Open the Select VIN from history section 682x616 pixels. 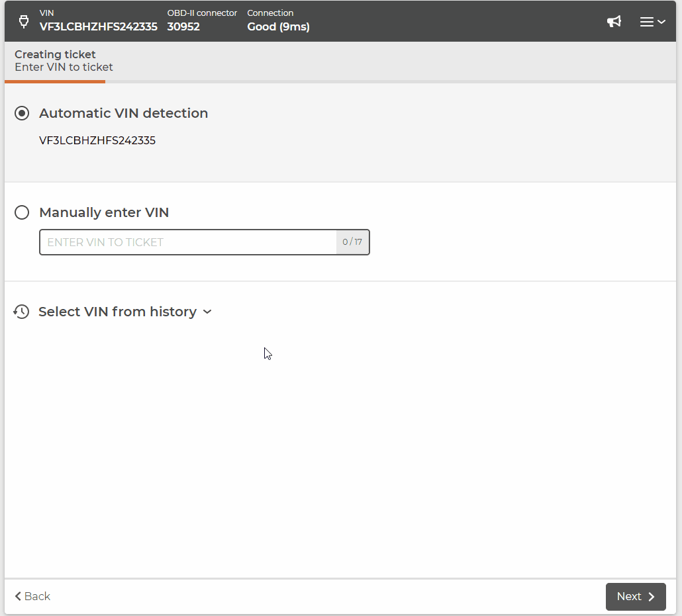[117, 312]
